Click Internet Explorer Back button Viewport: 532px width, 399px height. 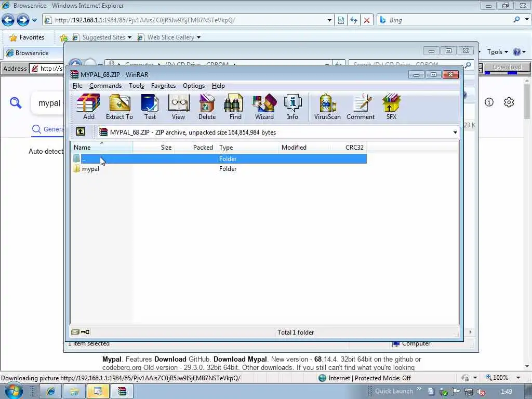pyautogui.click(x=8, y=20)
